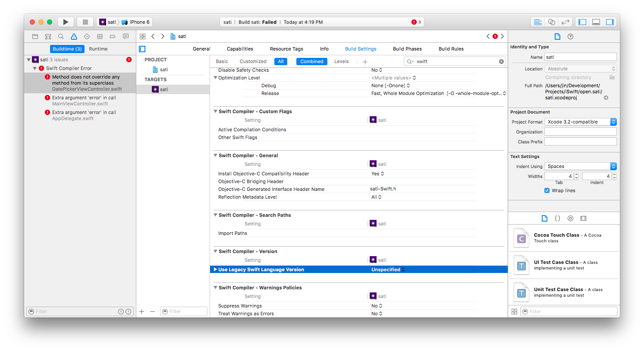Viewport: 644px width, 352px height.
Task: Show the object library
Action: tap(570, 218)
